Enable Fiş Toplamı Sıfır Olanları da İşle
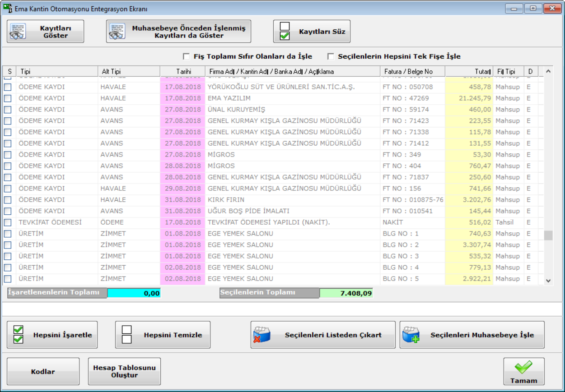The image size is (565, 392). (x=186, y=57)
